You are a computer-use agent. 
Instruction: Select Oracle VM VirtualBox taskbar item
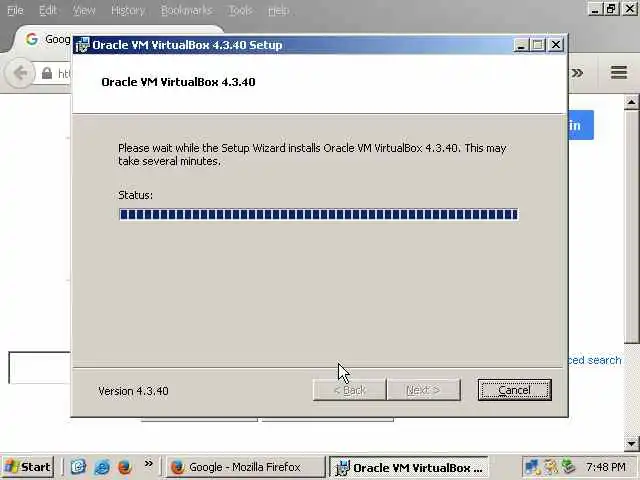[x=409, y=467]
